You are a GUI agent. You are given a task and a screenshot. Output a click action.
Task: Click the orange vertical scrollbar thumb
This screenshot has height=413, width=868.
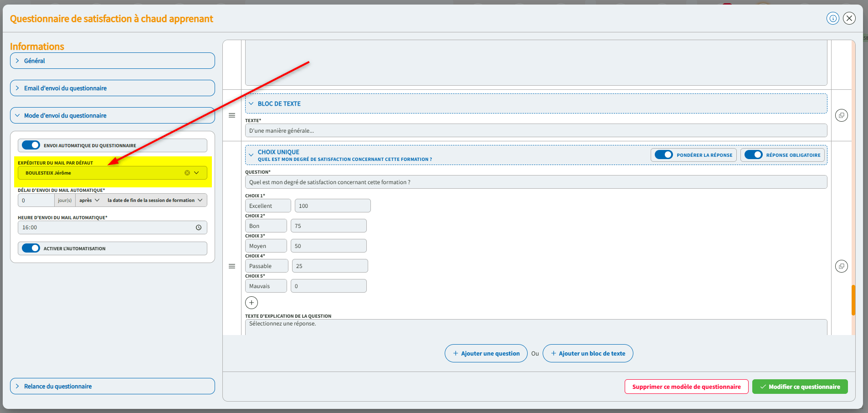pos(853,300)
